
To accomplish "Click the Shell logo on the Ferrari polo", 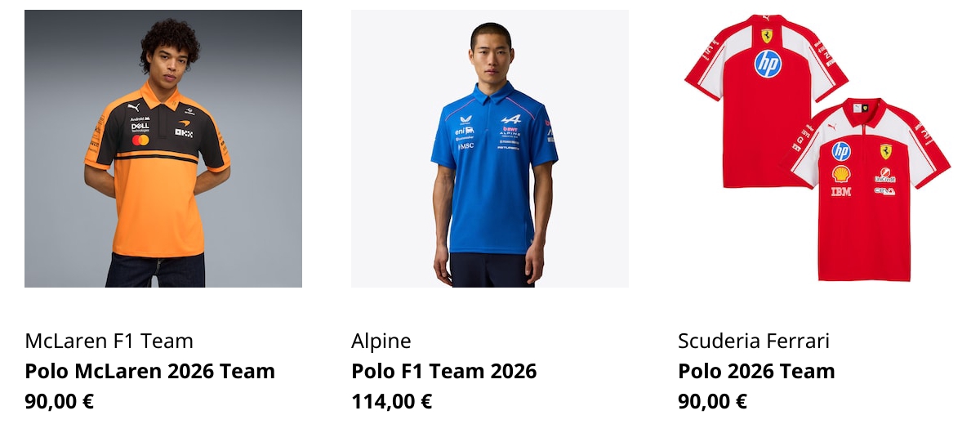I will pos(841,173).
